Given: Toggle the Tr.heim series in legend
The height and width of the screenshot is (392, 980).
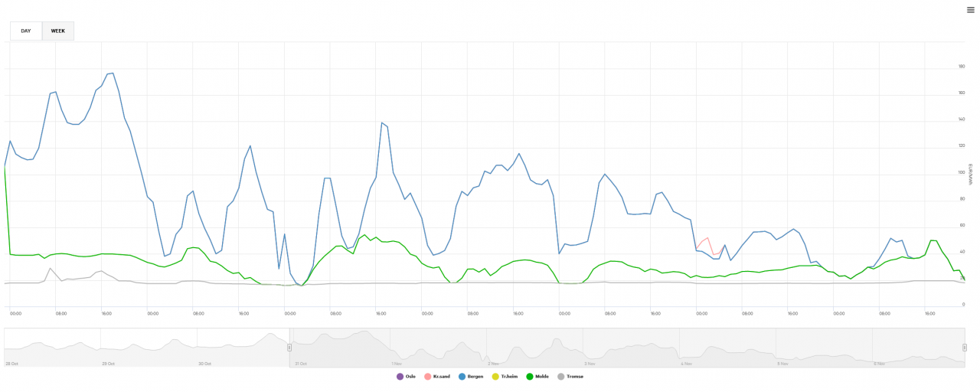Looking at the screenshot, I should click(x=505, y=377).
